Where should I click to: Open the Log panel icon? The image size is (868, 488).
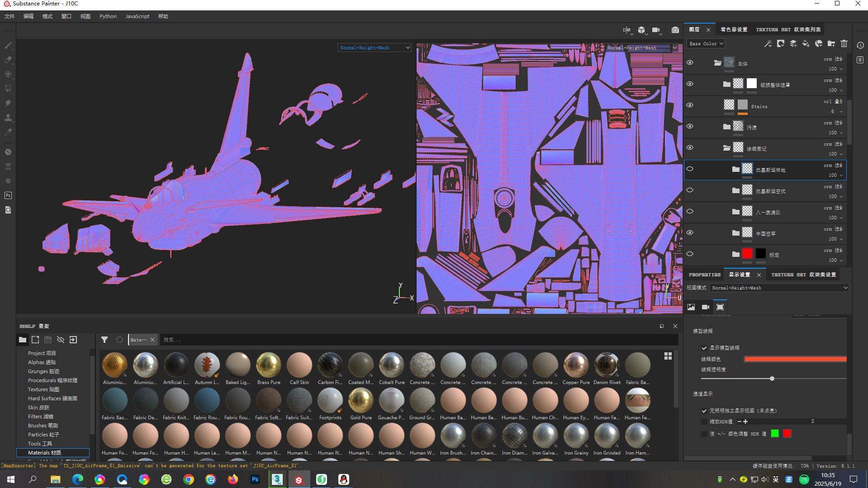pyautogui.click(x=860, y=60)
